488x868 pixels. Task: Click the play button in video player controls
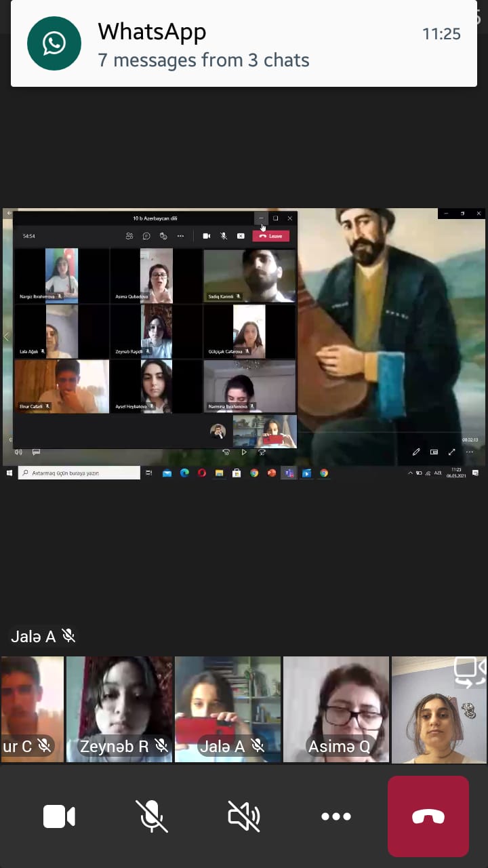pos(244,452)
